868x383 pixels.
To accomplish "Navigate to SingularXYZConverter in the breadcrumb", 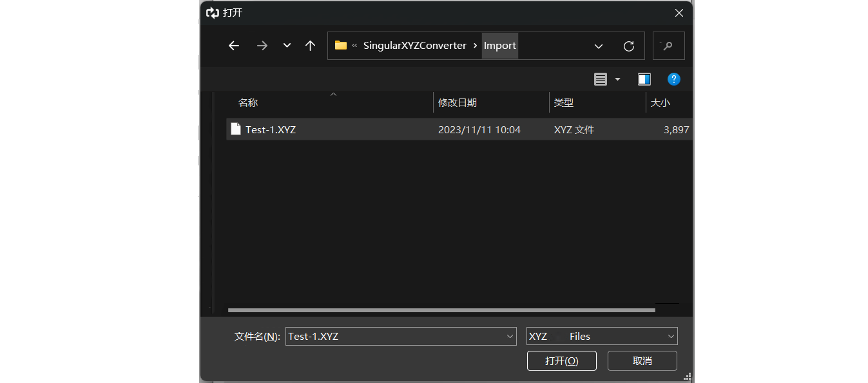I will click(415, 46).
